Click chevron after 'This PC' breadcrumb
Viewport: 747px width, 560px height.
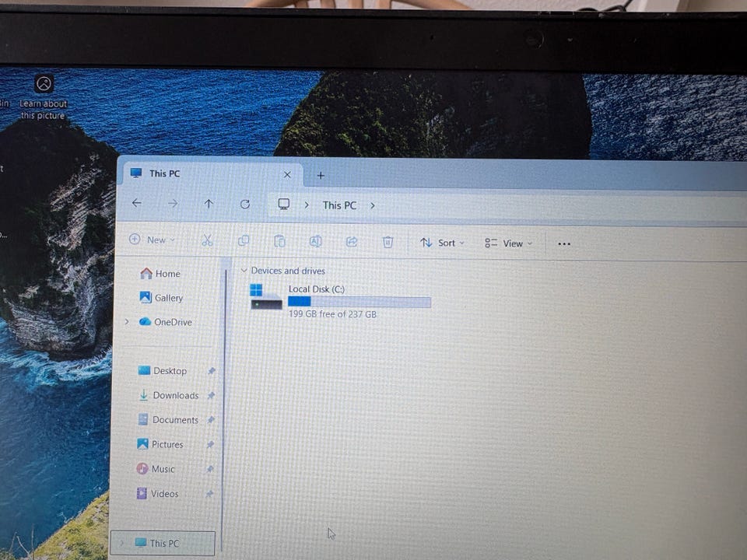[373, 205]
